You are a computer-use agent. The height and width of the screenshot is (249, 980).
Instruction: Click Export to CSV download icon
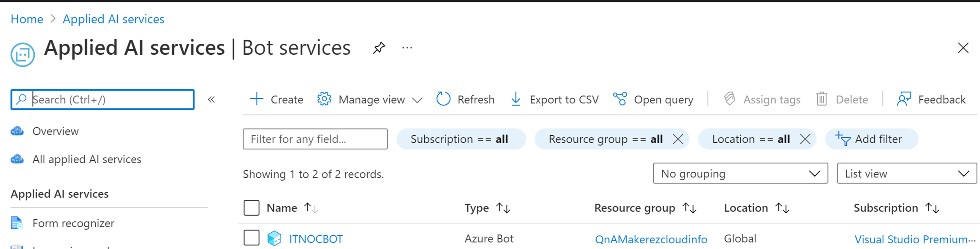tap(516, 99)
